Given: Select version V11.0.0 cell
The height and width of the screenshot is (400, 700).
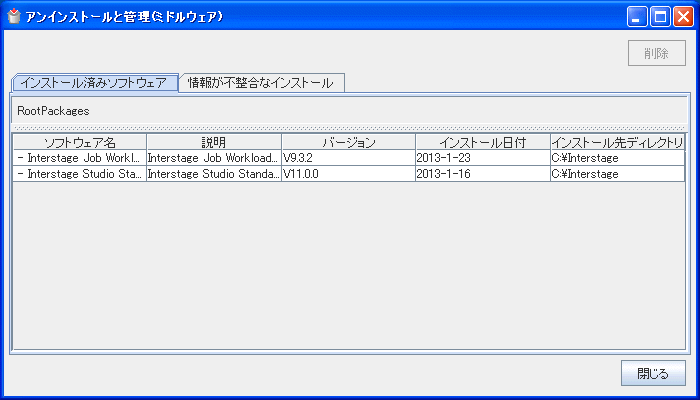Looking at the screenshot, I should (x=349, y=174).
